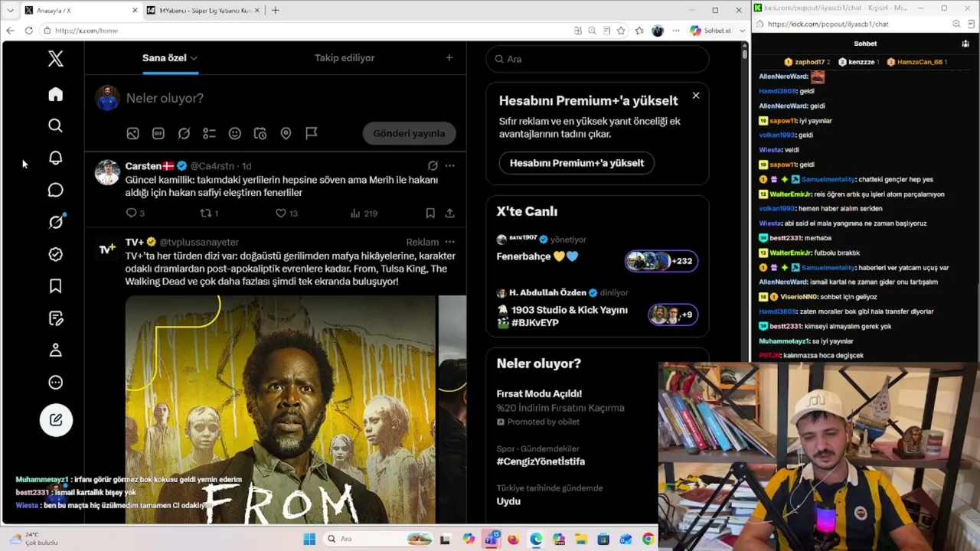Viewport: 980px width, 551px height.
Task: Click the flag icon in composer toolbar
Action: [x=312, y=133]
